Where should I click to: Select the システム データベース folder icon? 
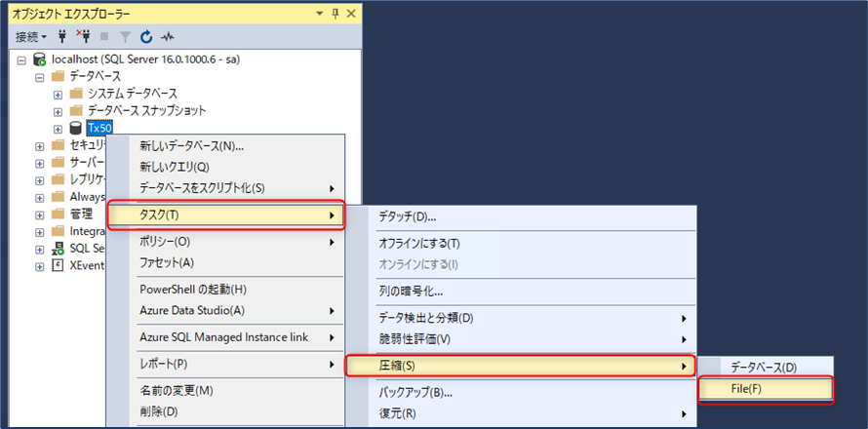(76, 94)
